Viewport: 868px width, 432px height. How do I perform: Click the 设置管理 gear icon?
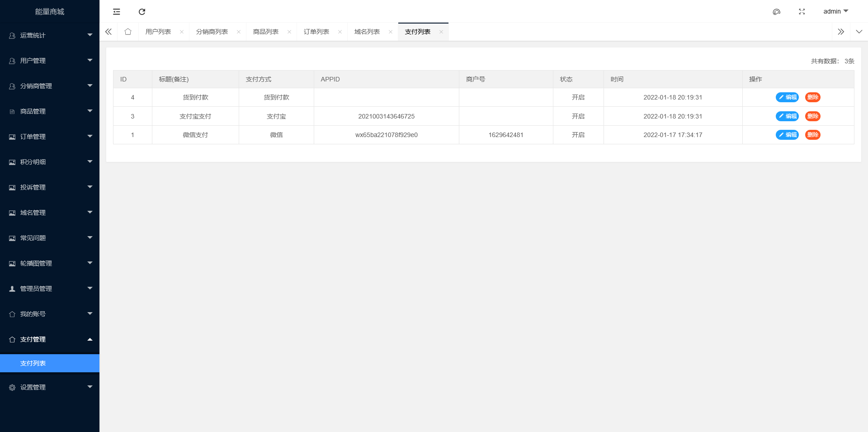(12, 387)
